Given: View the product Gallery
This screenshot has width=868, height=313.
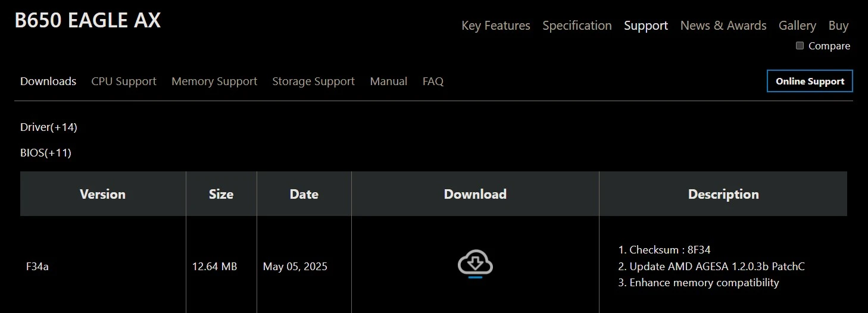Looking at the screenshot, I should (x=797, y=26).
